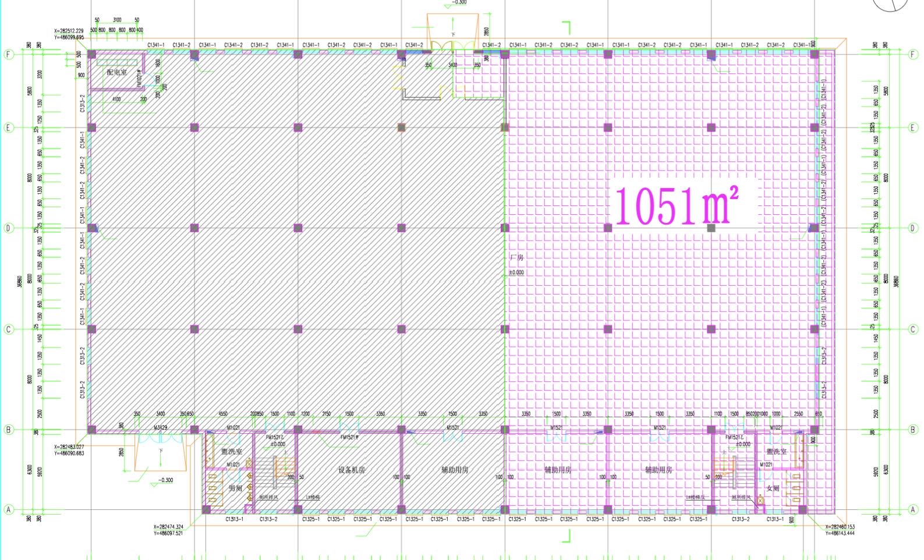924x560 pixels.
Task: Click the 4100 dimension below 配电室
Action: pyautogui.click(x=116, y=100)
